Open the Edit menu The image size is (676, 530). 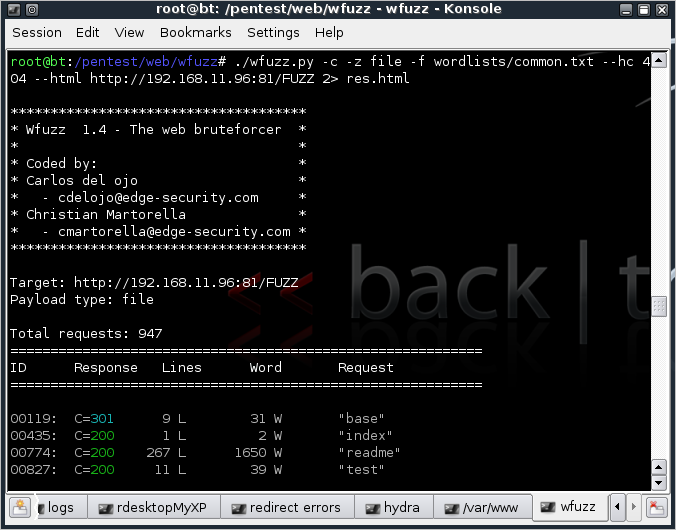(88, 33)
